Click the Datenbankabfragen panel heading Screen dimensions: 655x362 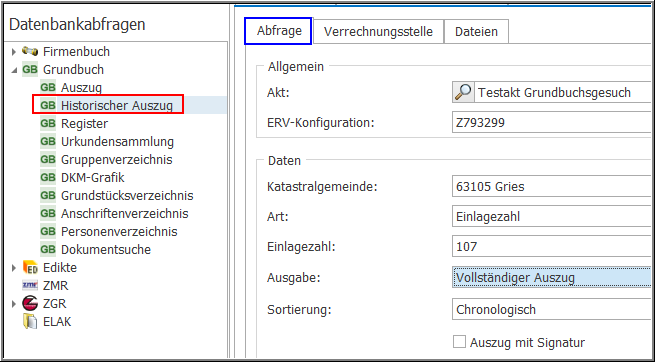point(77,24)
